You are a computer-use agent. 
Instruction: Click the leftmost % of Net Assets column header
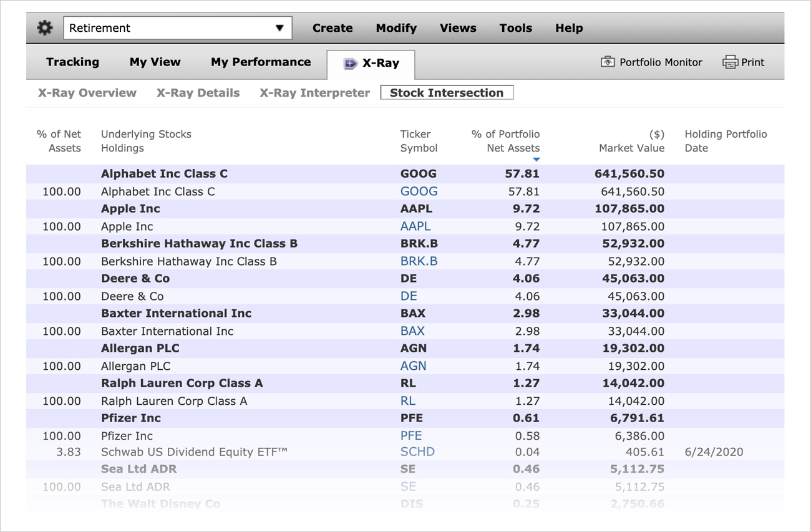[59, 141]
